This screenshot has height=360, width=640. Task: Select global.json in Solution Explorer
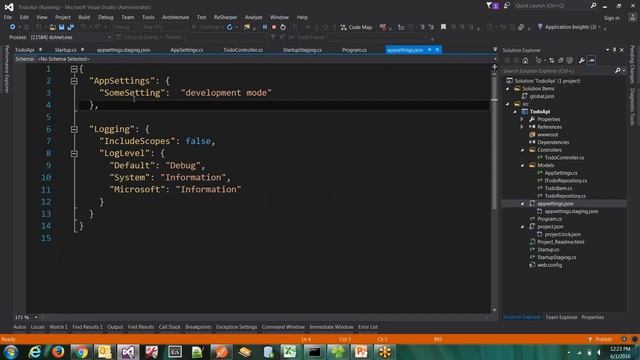pos(542,96)
